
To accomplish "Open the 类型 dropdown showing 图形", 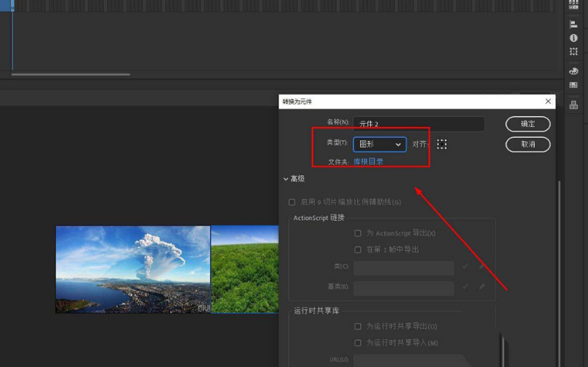I will [379, 145].
